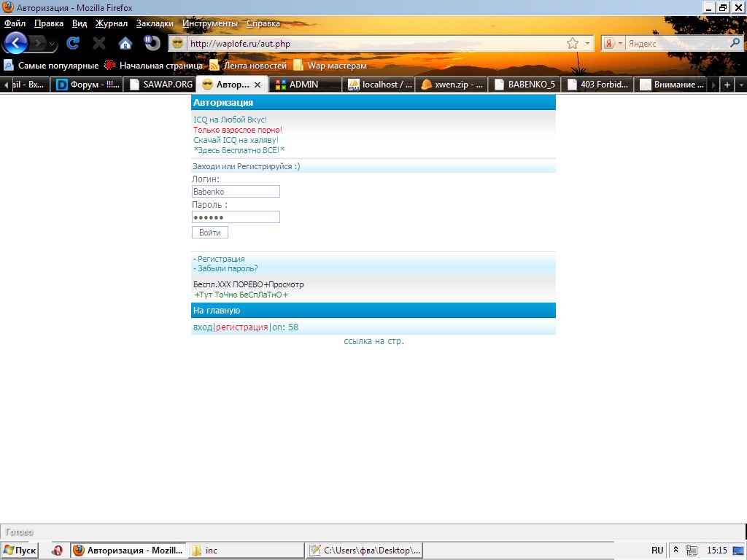Go to the Home page icon
This screenshot has height=560, width=747.
click(x=125, y=44)
